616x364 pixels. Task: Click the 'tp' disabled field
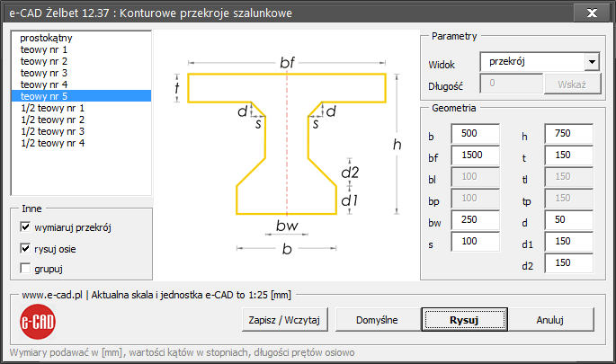pyautogui.click(x=569, y=199)
